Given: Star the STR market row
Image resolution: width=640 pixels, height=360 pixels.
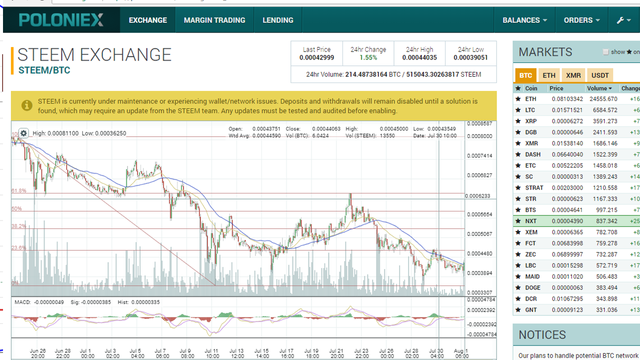Looking at the screenshot, I should tap(518, 199).
